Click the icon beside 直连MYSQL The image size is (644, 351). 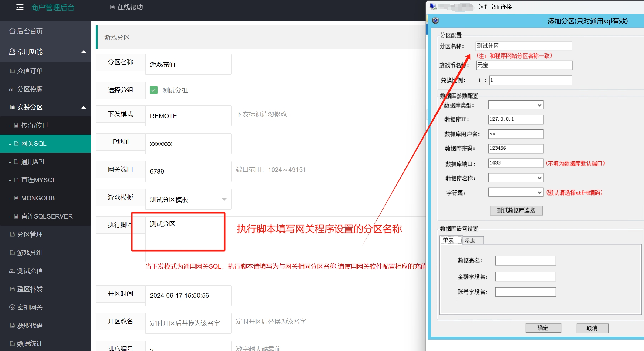point(16,180)
